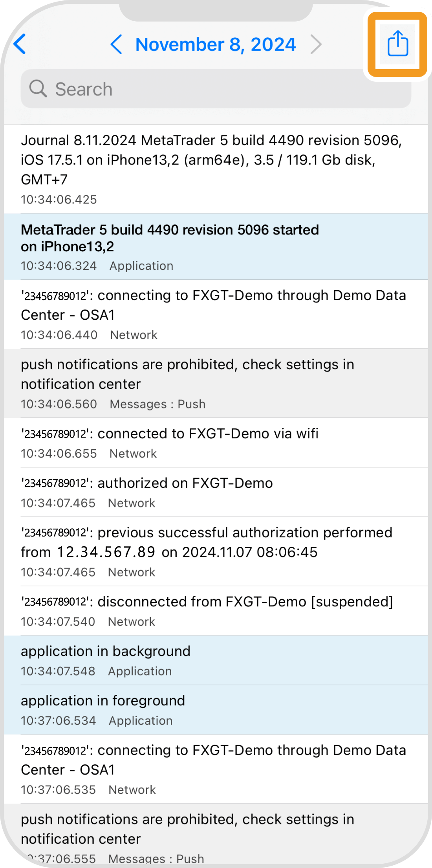Go to the next journal date
Screen dimensions: 432x868
pyautogui.click(x=316, y=44)
